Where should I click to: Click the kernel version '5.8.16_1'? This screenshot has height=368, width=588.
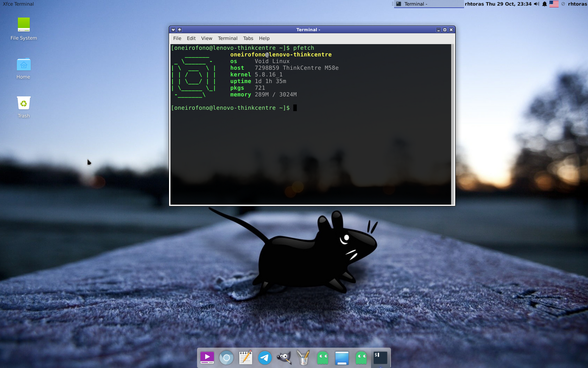point(269,74)
